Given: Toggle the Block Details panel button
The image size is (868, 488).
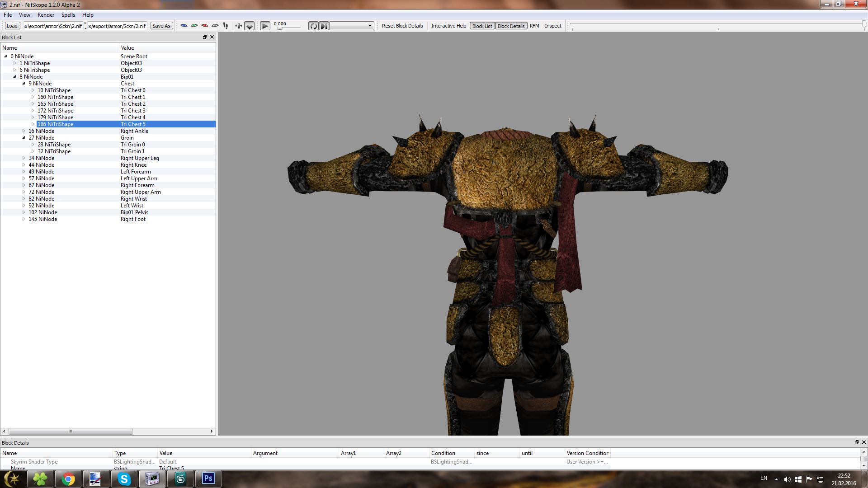Looking at the screenshot, I should (511, 26).
